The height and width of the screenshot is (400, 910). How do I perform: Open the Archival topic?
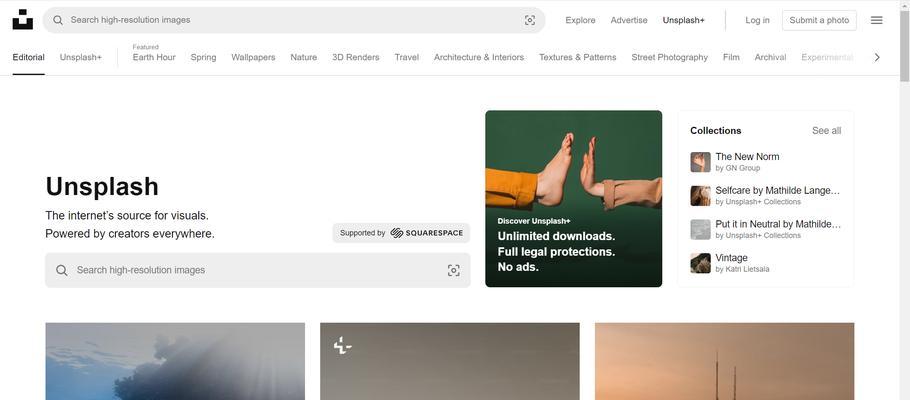(x=770, y=57)
